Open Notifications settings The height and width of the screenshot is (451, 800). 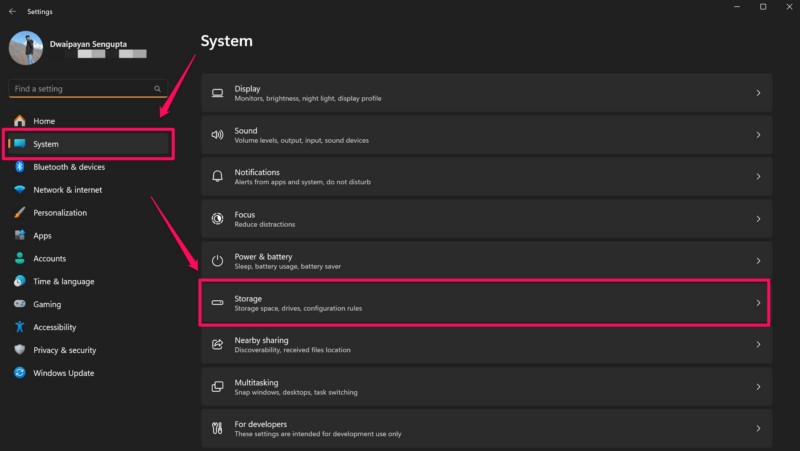[x=485, y=177]
